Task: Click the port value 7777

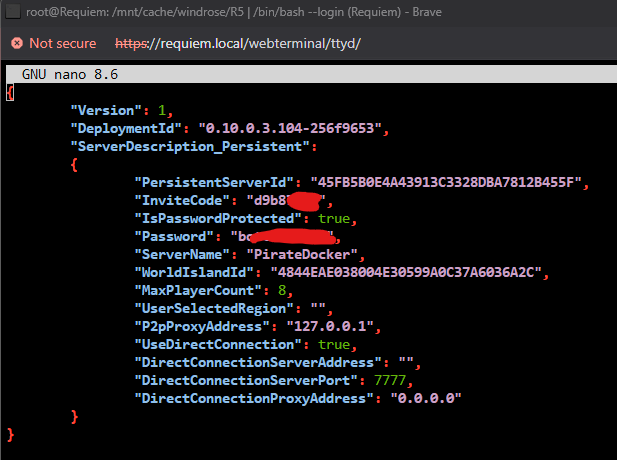Action: pos(390,381)
